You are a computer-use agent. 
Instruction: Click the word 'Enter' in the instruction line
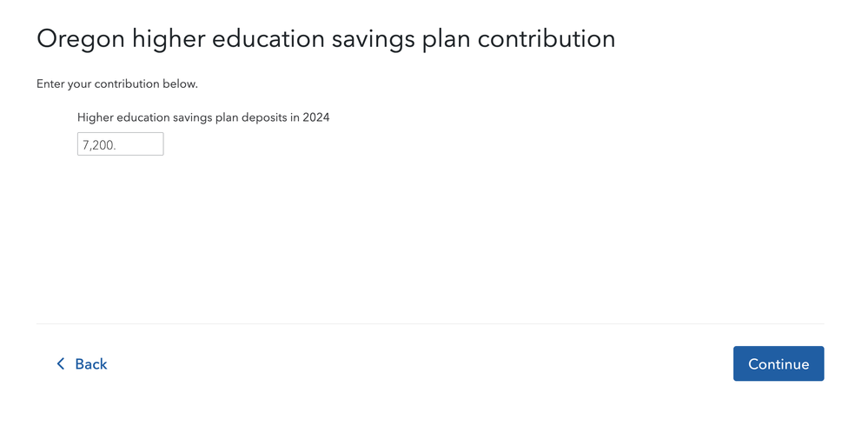pos(49,84)
